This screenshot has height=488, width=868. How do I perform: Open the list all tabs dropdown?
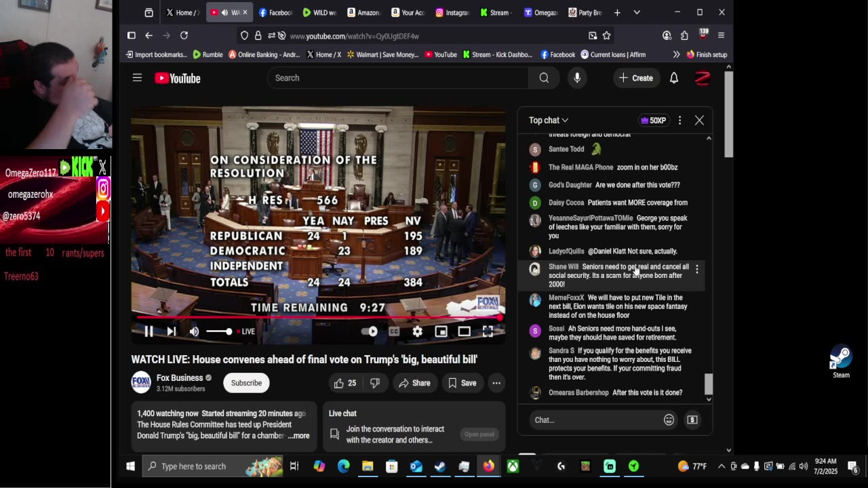tap(637, 12)
